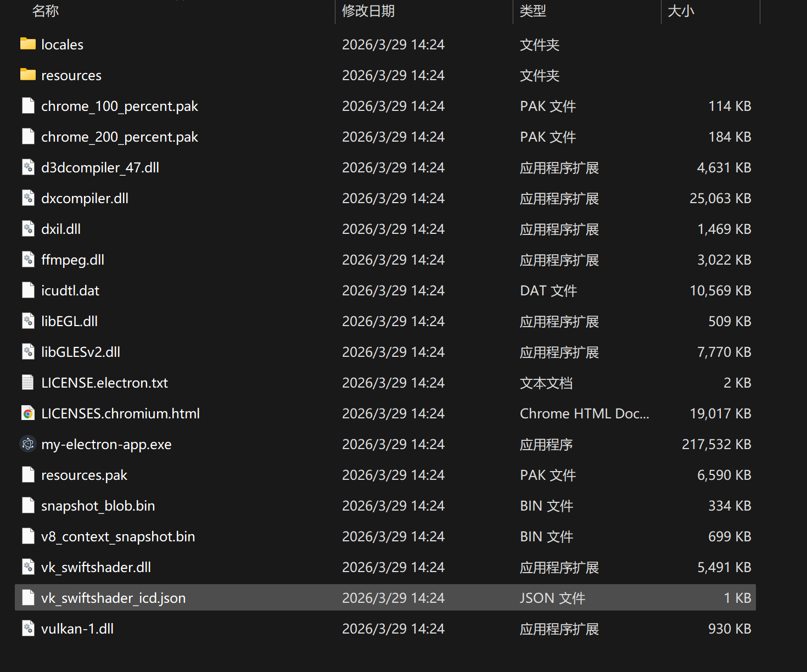Click the resources.pak file icon
Screen dimensions: 807x672
(x=28, y=474)
